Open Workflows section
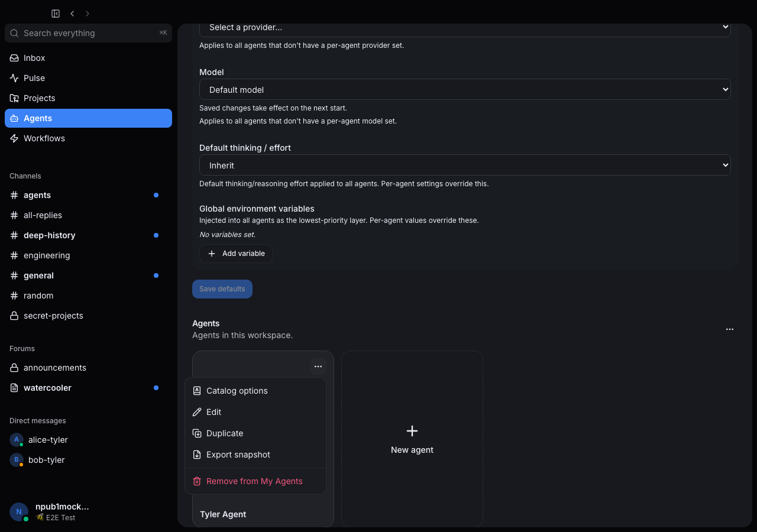Viewport: 757px width, 532px height. click(x=89, y=138)
